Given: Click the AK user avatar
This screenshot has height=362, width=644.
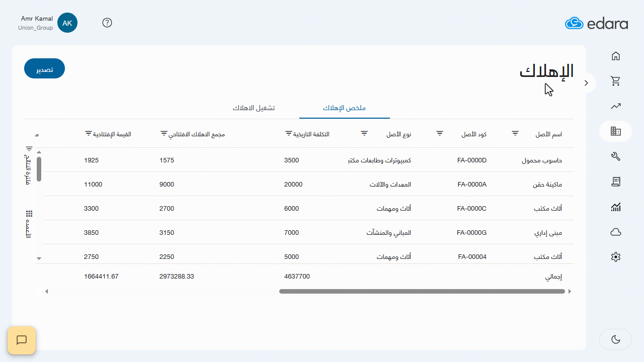Looking at the screenshot, I should [x=67, y=23].
